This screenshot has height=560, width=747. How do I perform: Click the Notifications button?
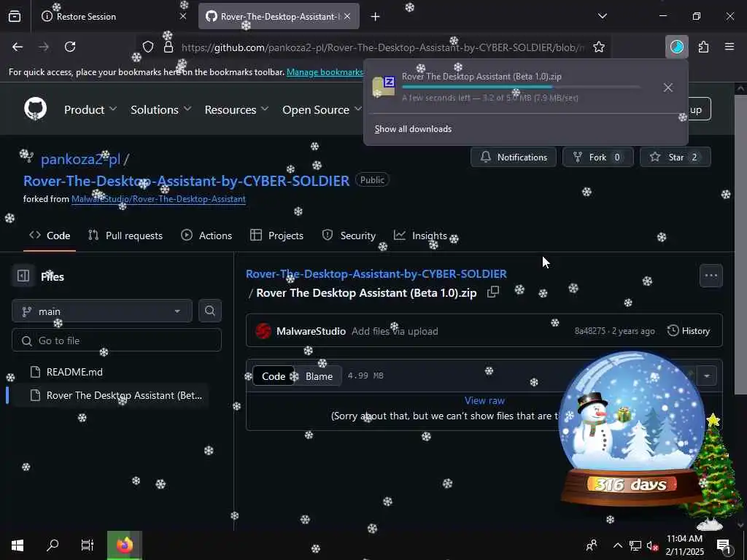pos(513,157)
